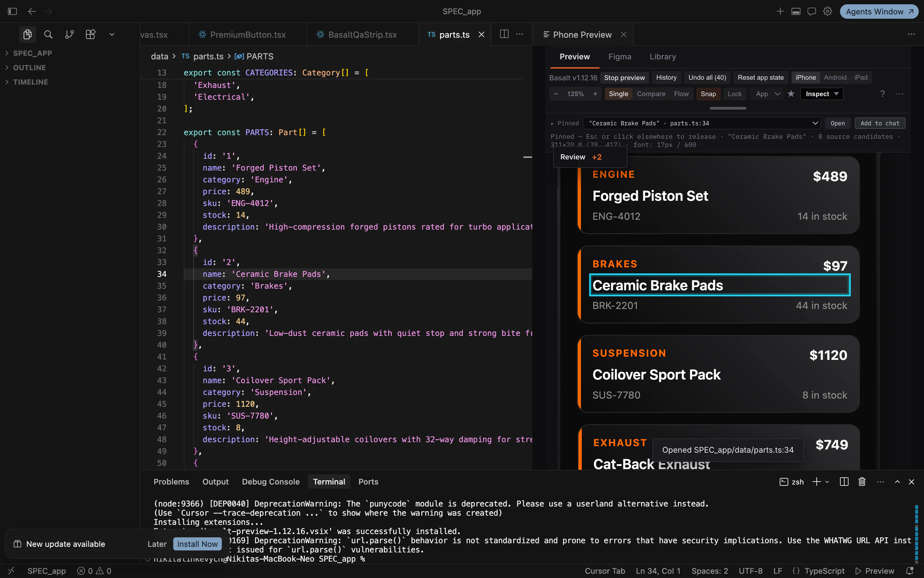
Task: Select the Coilover Sport Pack card title
Action: click(656, 375)
